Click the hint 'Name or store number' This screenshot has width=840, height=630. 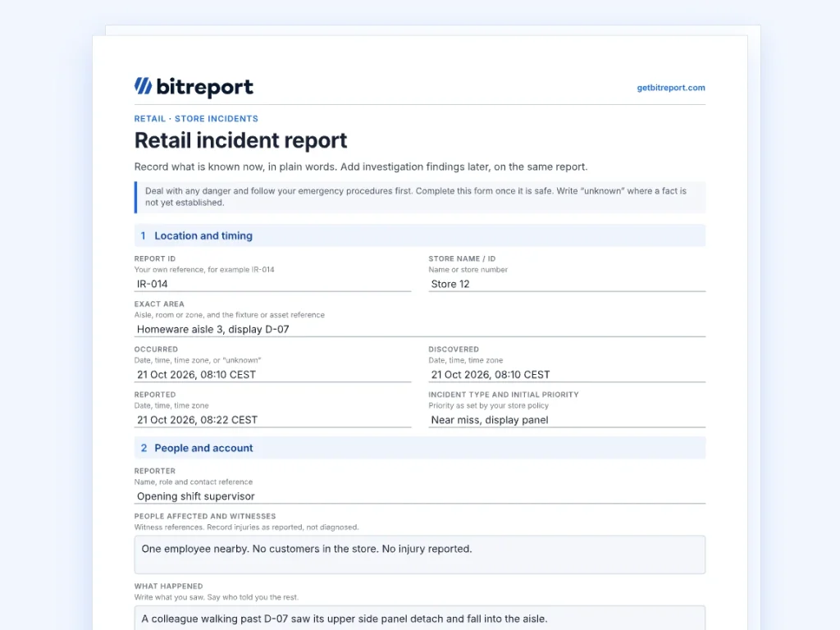(468, 269)
